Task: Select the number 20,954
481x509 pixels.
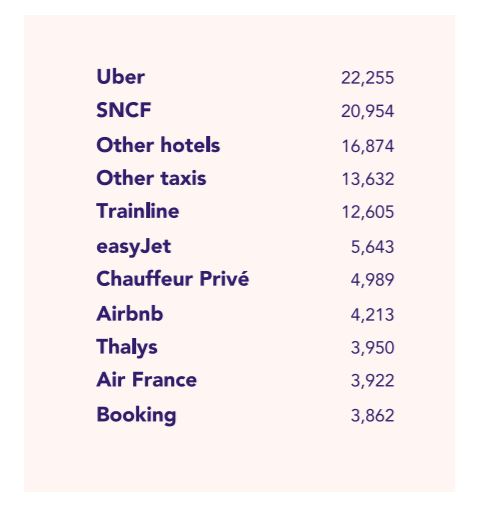Action: (367, 111)
